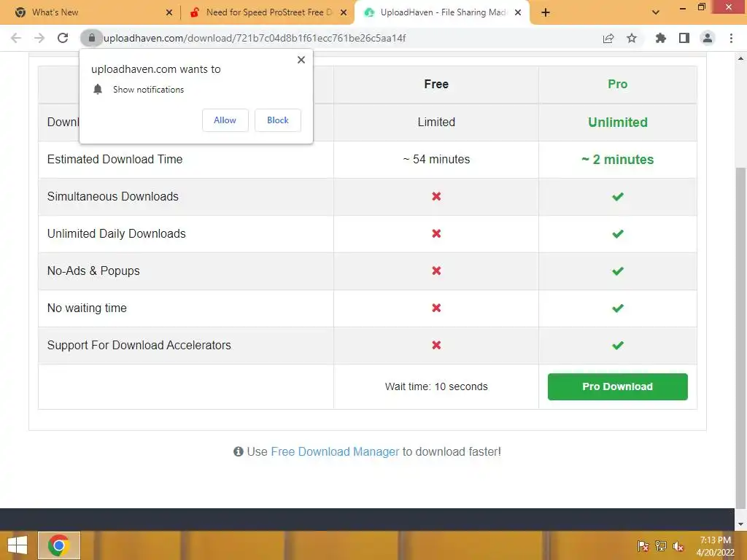
Task: Click the 'No waiting time' row label
Action: [87, 308]
